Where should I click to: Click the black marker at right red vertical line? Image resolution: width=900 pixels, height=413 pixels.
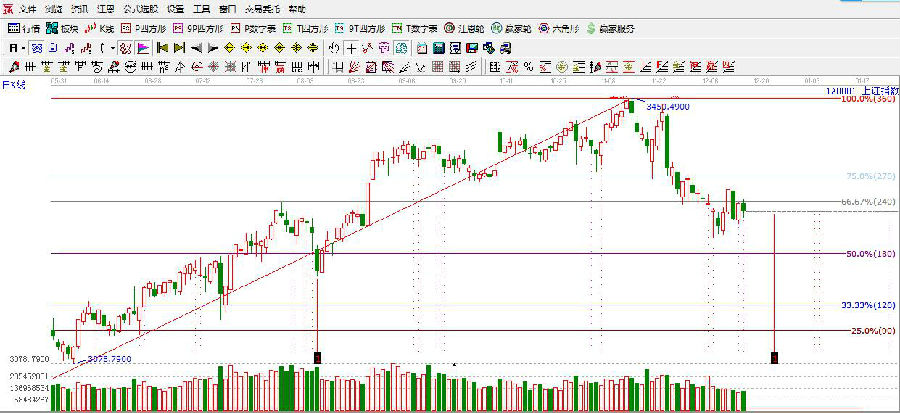pyautogui.click(x=774, y=357)
